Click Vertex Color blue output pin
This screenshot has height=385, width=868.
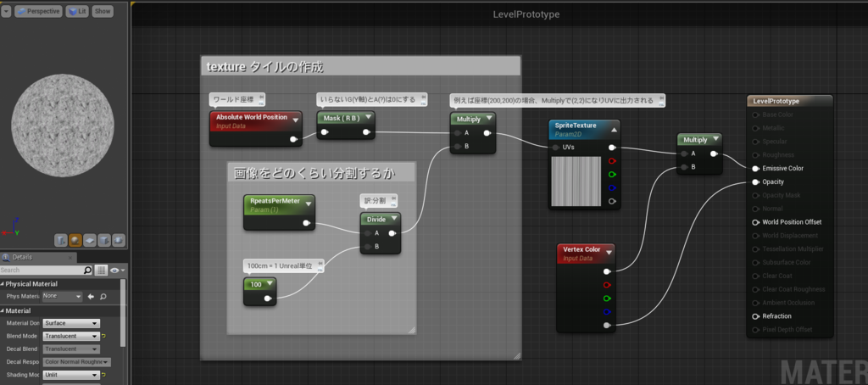[607, 312]
